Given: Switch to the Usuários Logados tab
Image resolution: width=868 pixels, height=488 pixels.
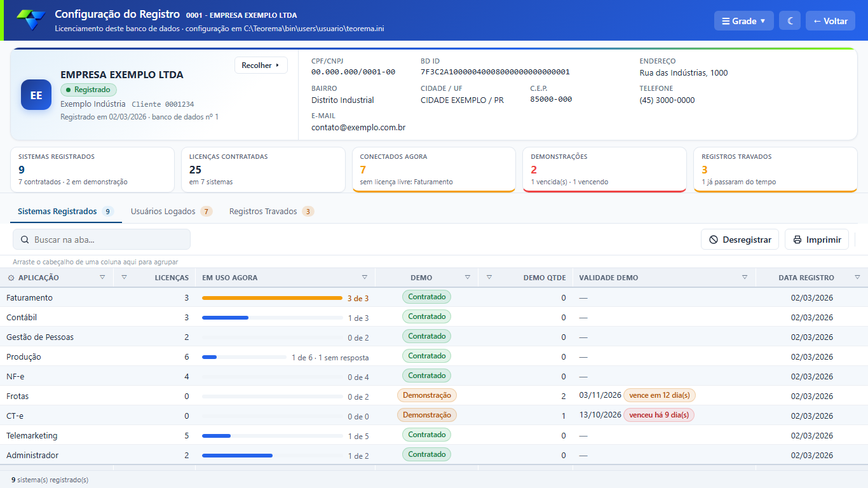Looking at the screenshot, I should (x=171, y=212).
